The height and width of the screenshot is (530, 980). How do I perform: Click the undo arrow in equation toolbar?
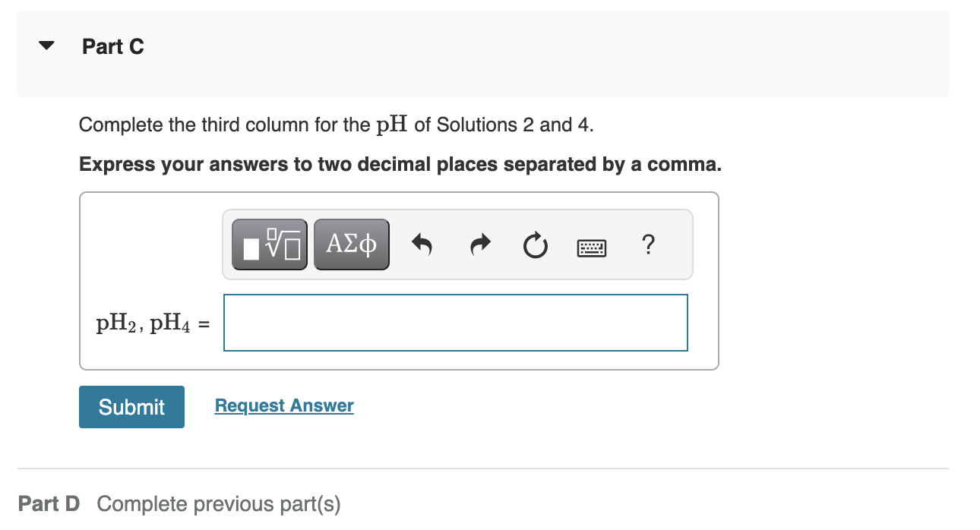tap(422, 244)
